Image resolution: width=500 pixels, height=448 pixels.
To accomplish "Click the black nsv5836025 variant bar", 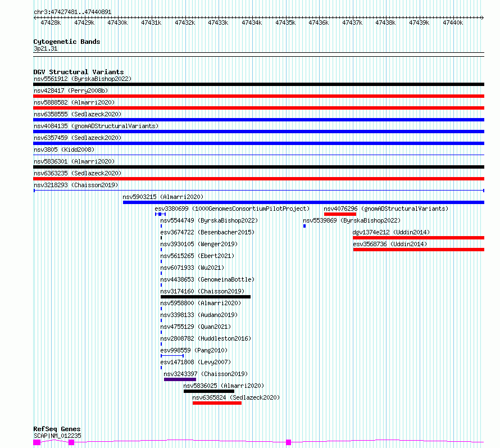I will coord(209,391).
